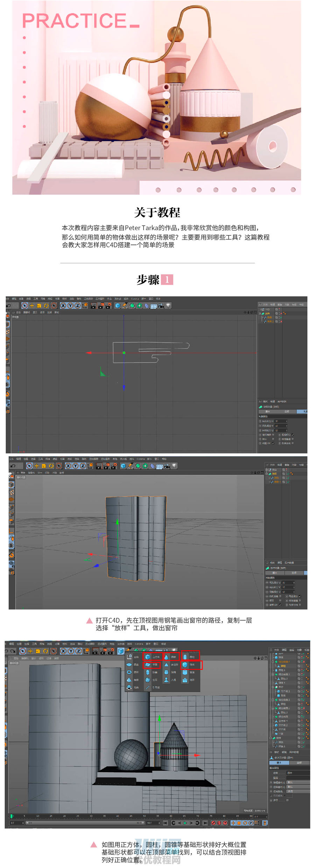Open Corona menu in top screenshot menu bar
Viewport: 315px width, 868px height.
pos(135,299)
